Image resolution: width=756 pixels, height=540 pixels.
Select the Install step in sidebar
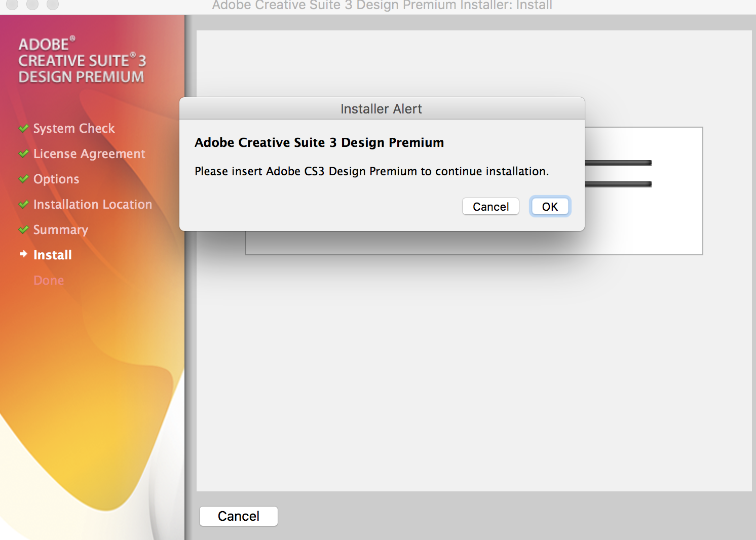[53, 255]
